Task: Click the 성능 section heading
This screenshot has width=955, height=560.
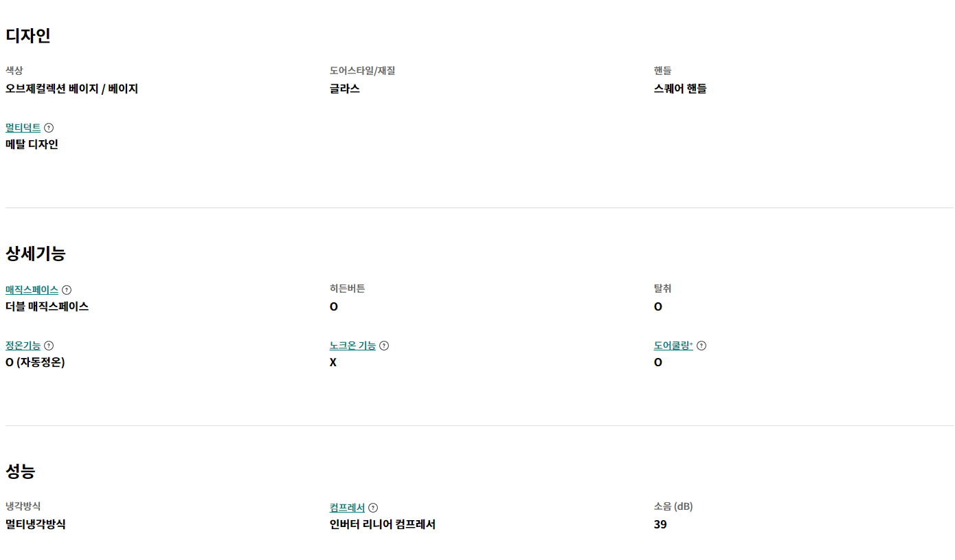Action: [21, 471]
